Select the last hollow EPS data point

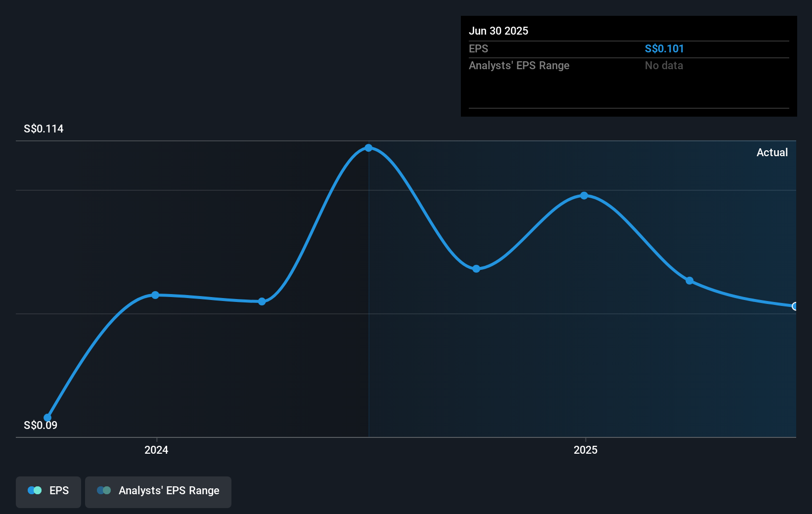pyautogui.click(x=795, y=306)
